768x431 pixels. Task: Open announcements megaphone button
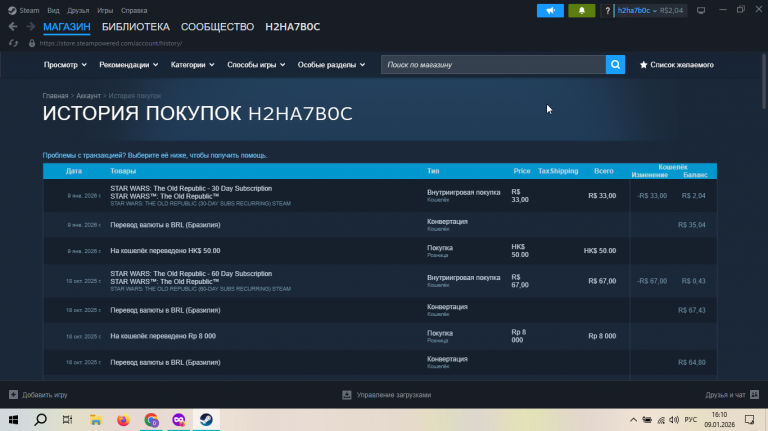pos(550,10)
